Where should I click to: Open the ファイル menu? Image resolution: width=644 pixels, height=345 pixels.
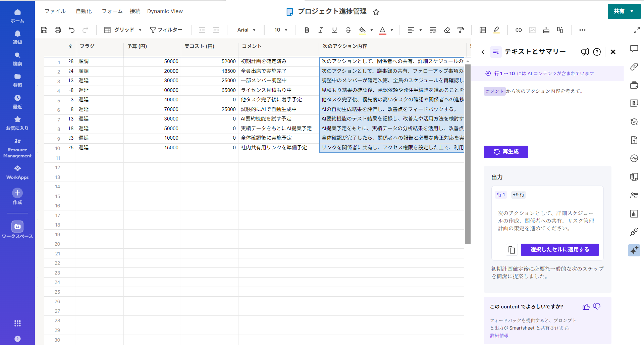55,11
